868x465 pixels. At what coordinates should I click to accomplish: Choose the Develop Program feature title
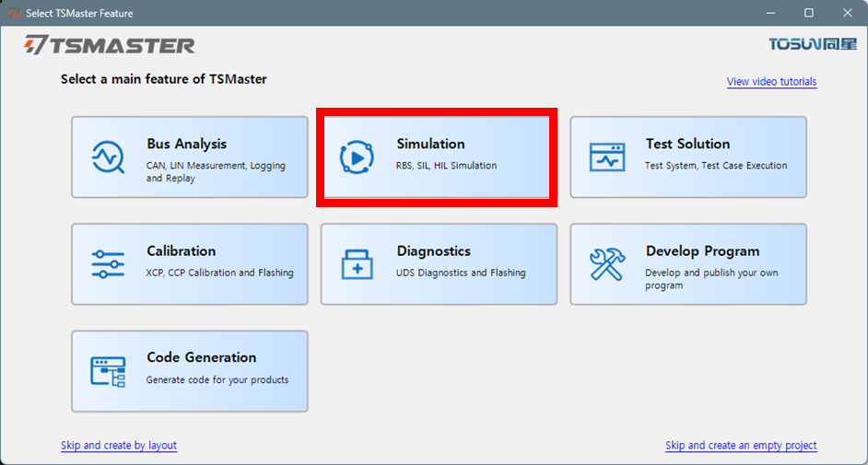(702, 251)
